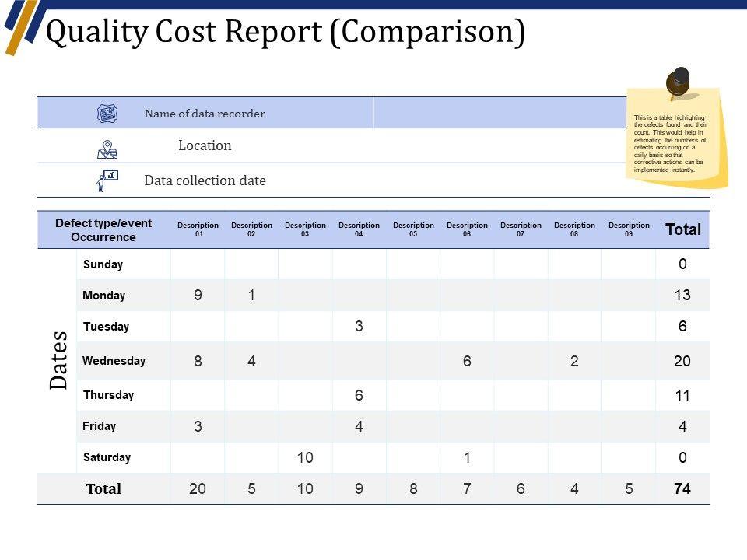Click the location map pin icon

click(x=107, y=148)
